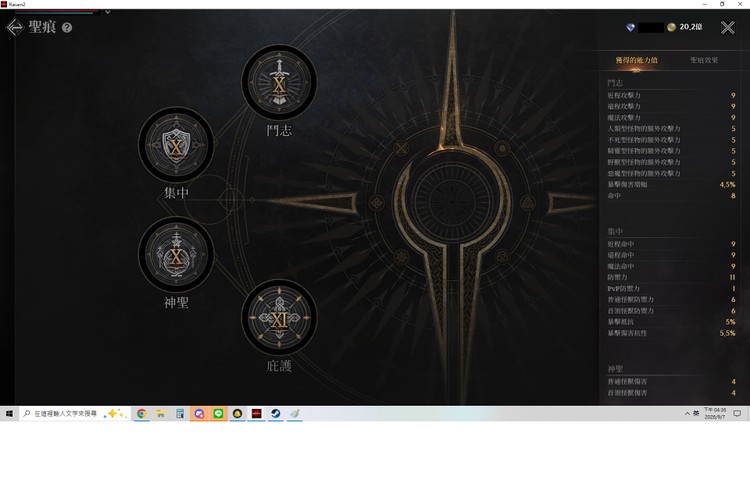Open Google Chrome from the taskbar

point(142,414)
